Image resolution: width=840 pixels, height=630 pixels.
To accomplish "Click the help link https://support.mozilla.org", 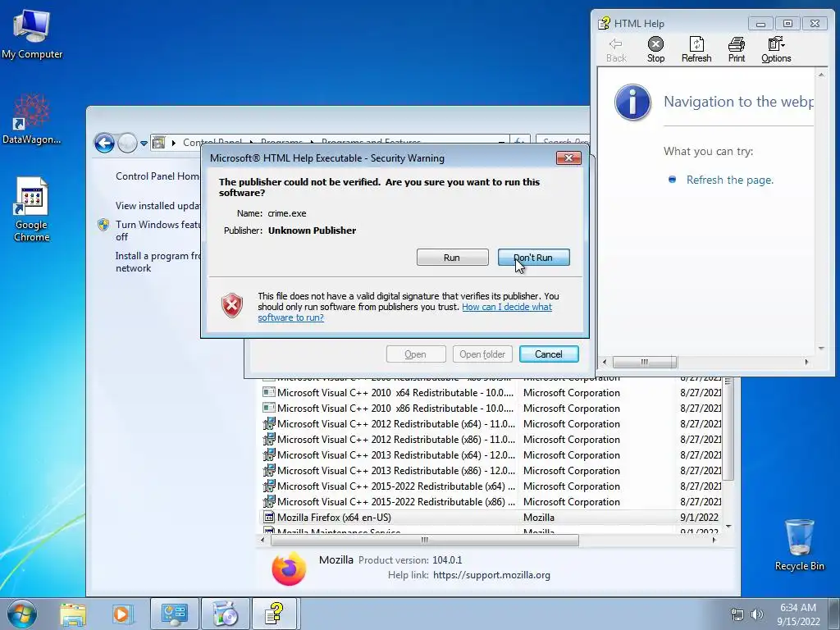I will (491, 575).
